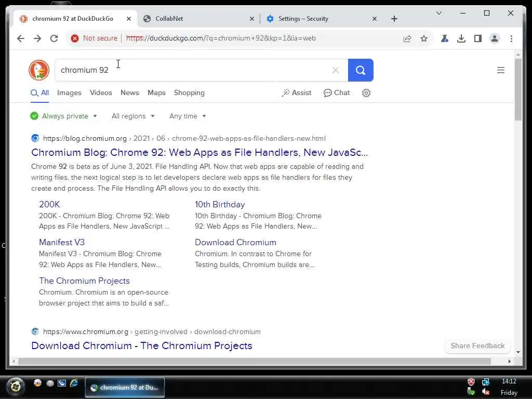The image size is (532, 399).
Task: Open the profile avatar icon
Action: [495, 38]
